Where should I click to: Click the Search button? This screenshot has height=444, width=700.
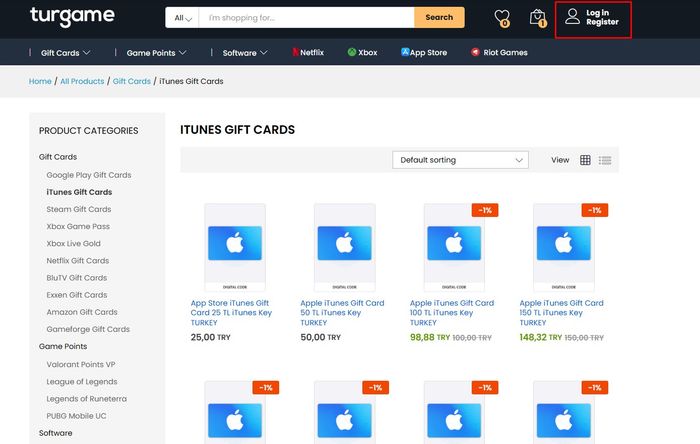point(439,17)
